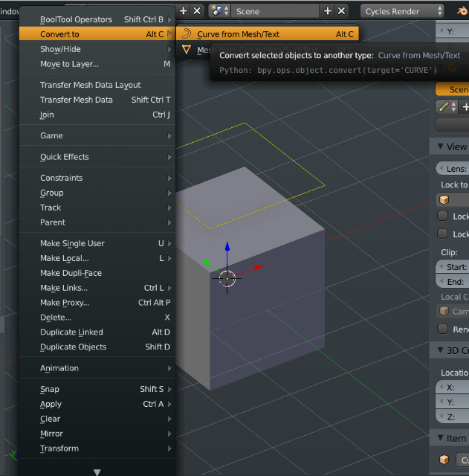Image resolution: width=469 pixels, height=476 pixels.
Task: Open the Animation submenu
Action: coord(97,368)
